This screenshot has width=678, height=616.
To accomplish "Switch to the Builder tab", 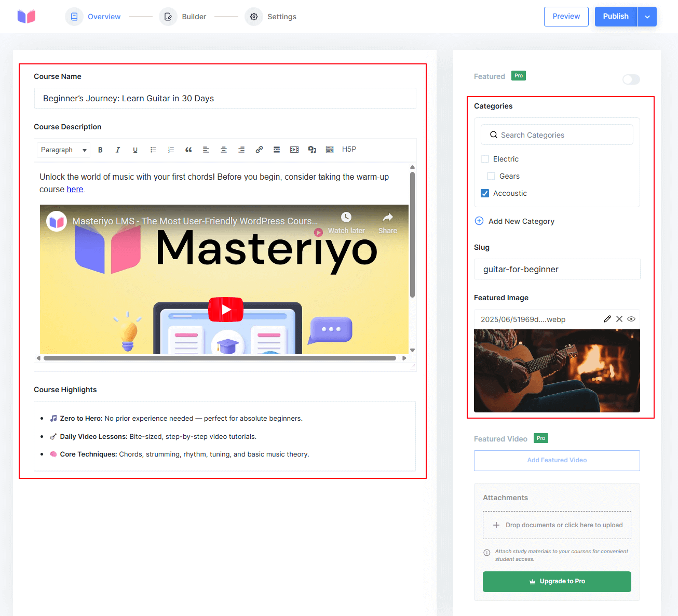I will 183,17.
